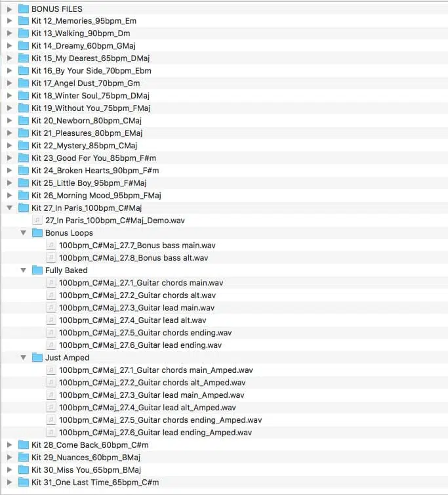
Task: Collapse the Just Amped folder triangle
Action: pyautogui.click(x=24, y=357)
